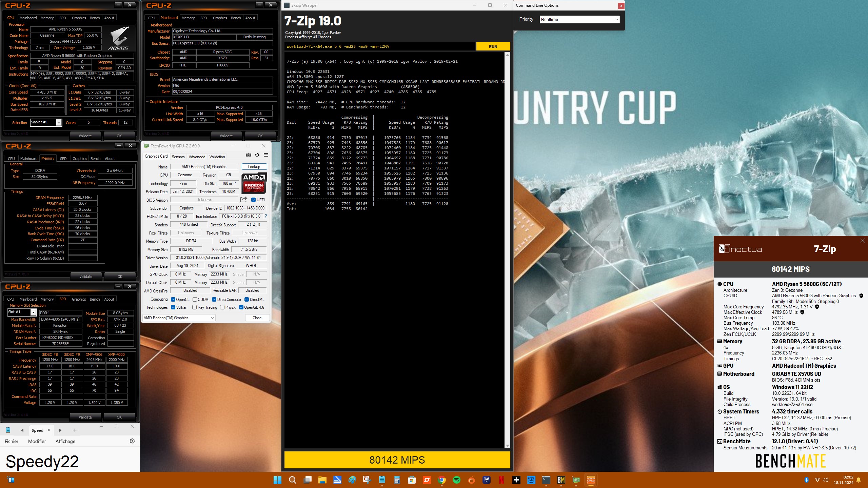The image size is (868, 488).
Task: Go to next tab arrow in notepad
Action: click(x=60, y=430)
